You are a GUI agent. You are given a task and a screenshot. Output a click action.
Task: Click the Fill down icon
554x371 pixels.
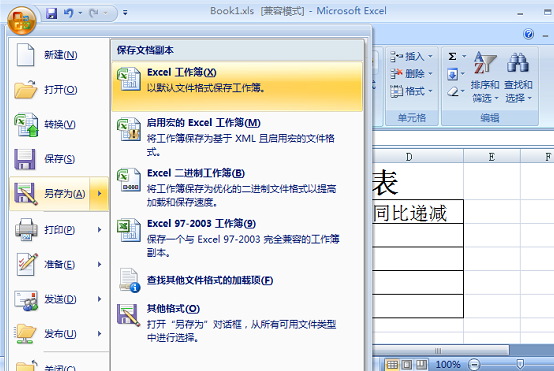(452, 75)
